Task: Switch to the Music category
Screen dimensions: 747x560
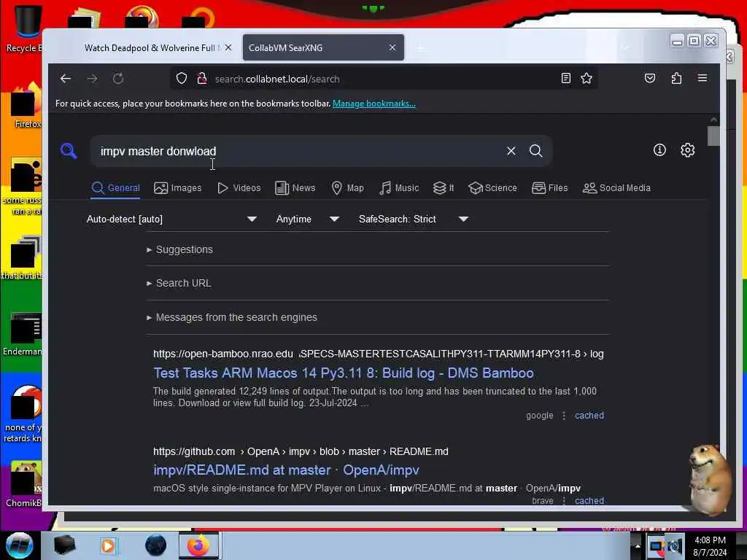Action: click(x=399, y=188)
